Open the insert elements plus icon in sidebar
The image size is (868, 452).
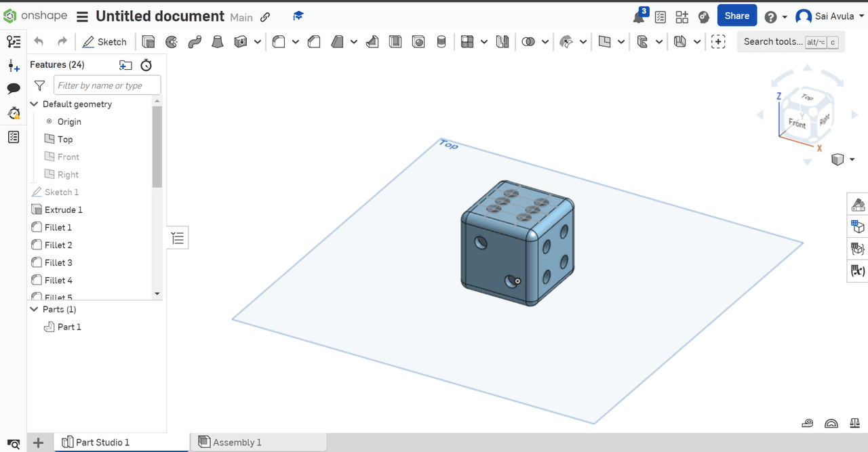click(x=14, y=66)
